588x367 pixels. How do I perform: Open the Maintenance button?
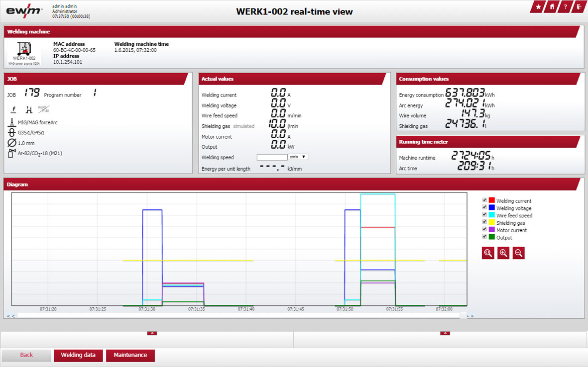[x=130, y=355]
